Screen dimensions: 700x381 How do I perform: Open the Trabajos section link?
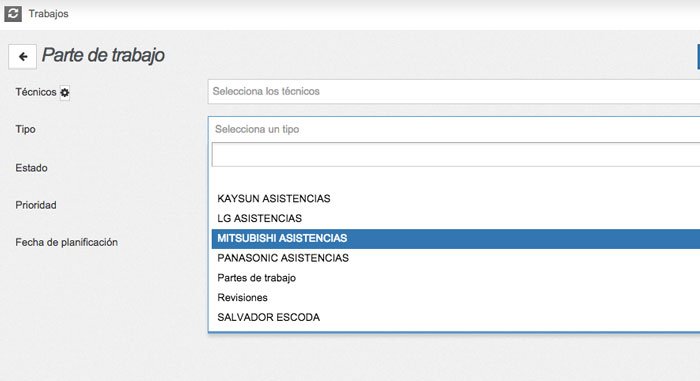(x=49, y=14)
